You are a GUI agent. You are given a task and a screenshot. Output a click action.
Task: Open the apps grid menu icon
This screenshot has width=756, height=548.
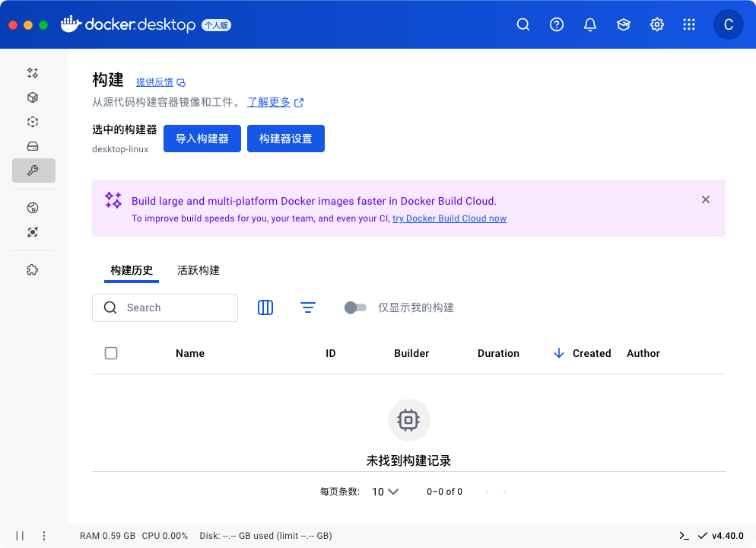[689, 24]
